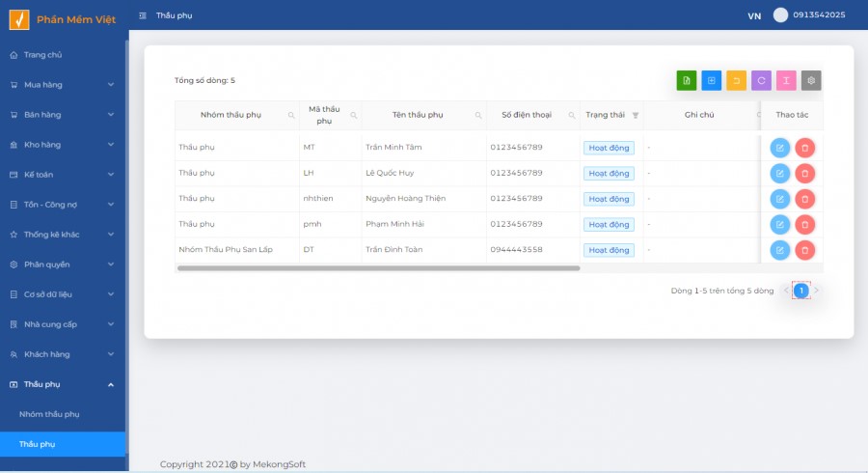Click phone number 0944443558
This screenshot has width=868, height=473.
[517, 249]
